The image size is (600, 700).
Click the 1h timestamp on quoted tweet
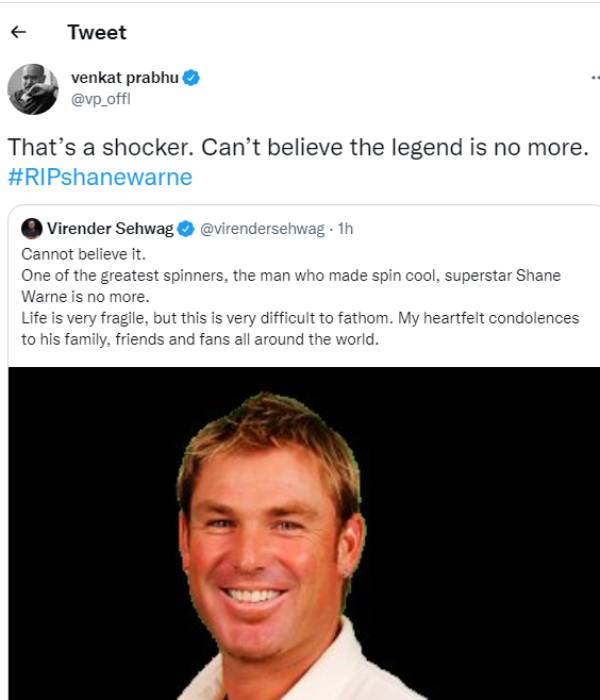(346, 229)
